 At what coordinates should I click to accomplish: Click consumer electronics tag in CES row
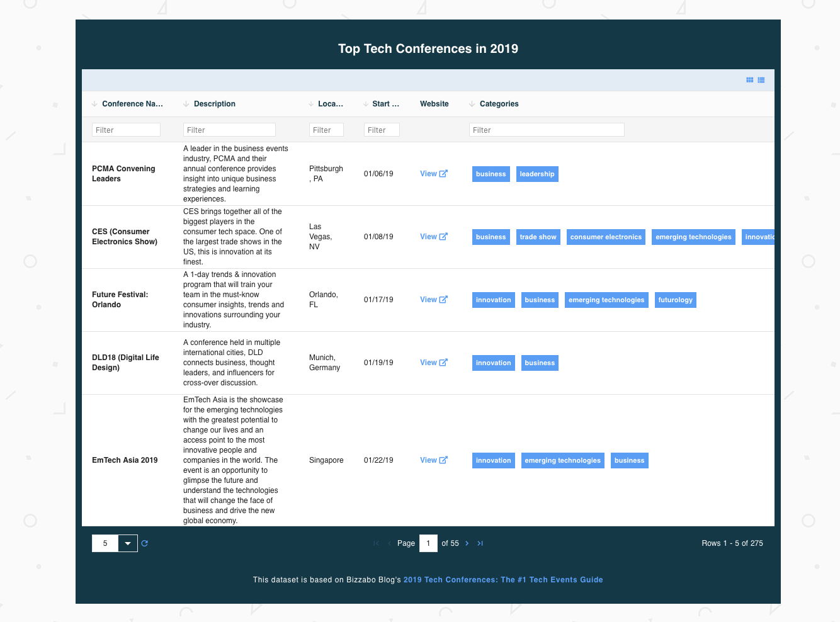[606, 237]
